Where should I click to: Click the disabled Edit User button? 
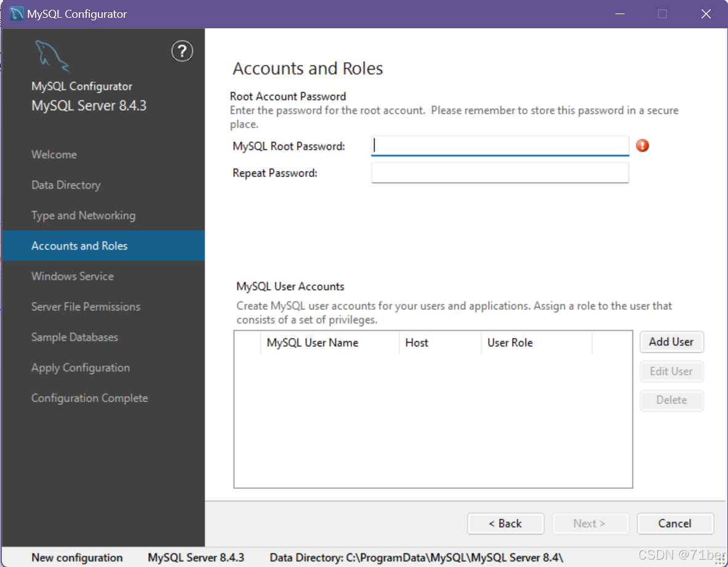(x=671, y=371)
